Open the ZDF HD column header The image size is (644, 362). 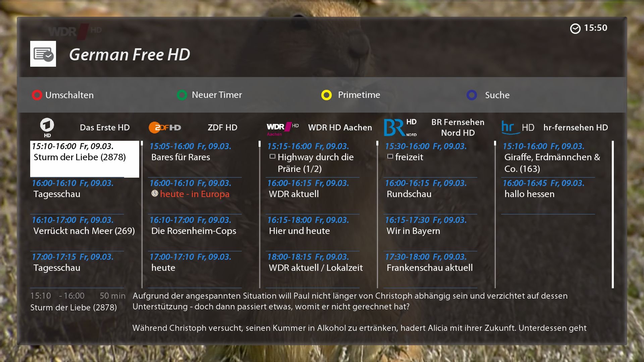tap(222, 128)
